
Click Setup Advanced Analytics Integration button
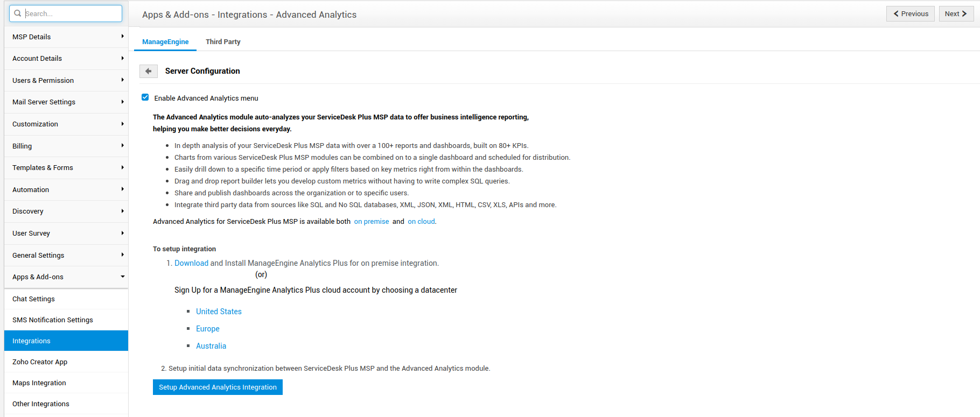(x=218, y=387)
